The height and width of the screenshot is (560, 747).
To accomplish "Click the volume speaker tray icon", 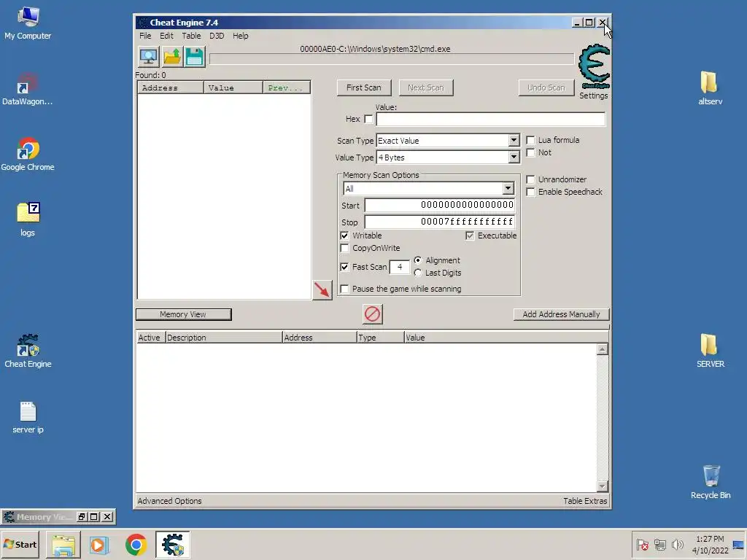I will [x=677, y=544].
